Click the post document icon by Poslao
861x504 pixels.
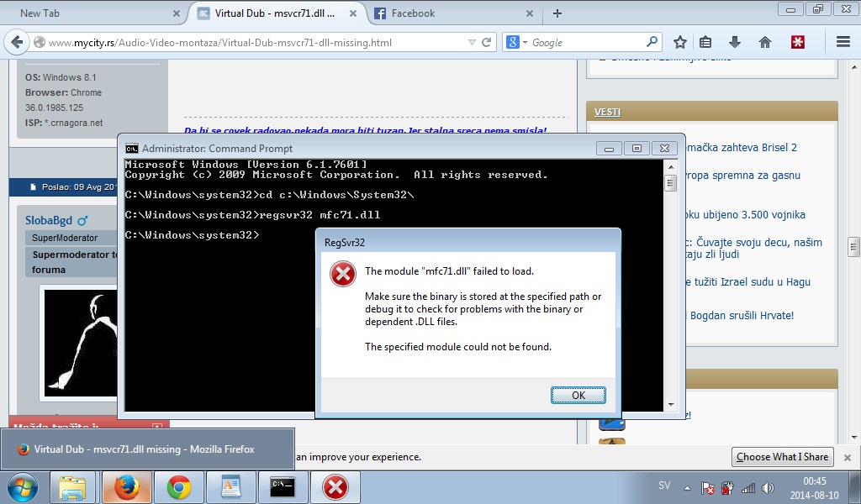[33, 187]
